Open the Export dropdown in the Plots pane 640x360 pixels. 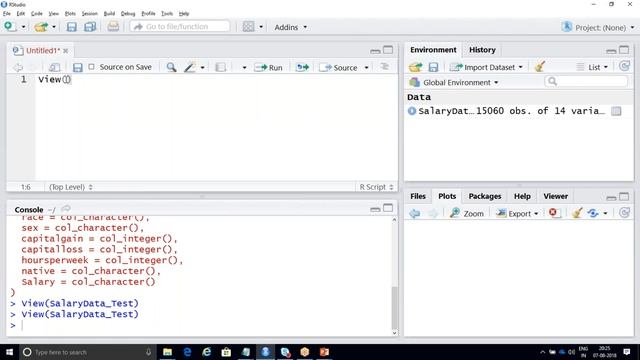coord(517,213)
